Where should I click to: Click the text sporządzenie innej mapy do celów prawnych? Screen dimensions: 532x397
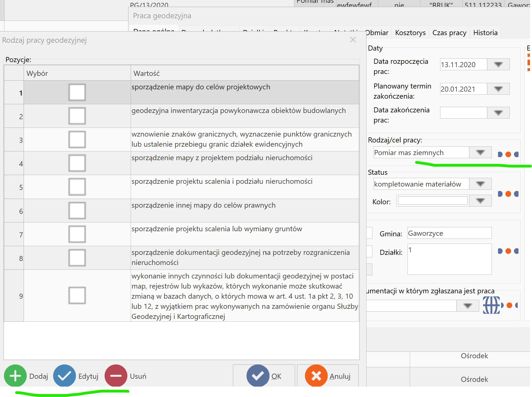point(203,205)
